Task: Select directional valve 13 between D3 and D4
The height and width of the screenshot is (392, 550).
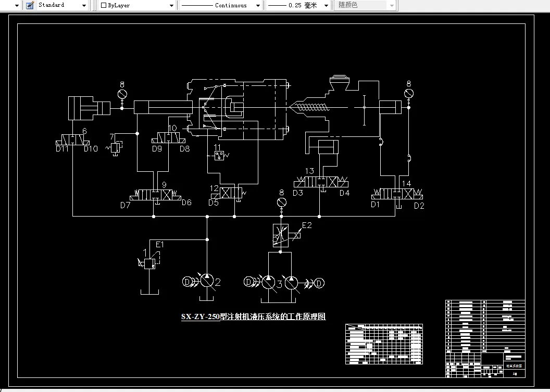Action: [x=321, y=182]
